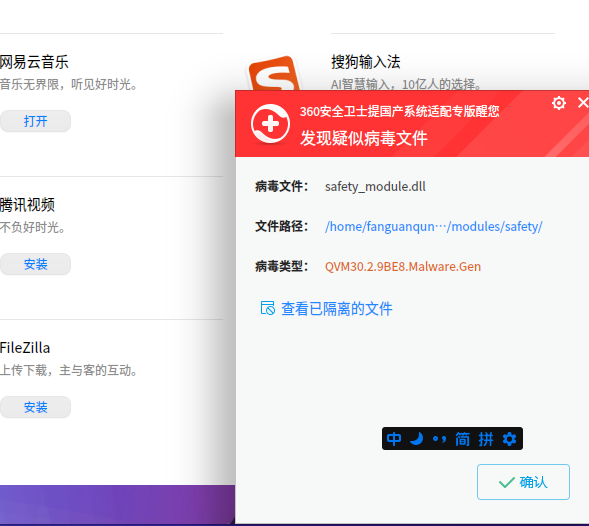Install FileZilla using its 安装 button
Image resolution: width=589 pixels, height=526 pixels.
click(x=35, y=407)
